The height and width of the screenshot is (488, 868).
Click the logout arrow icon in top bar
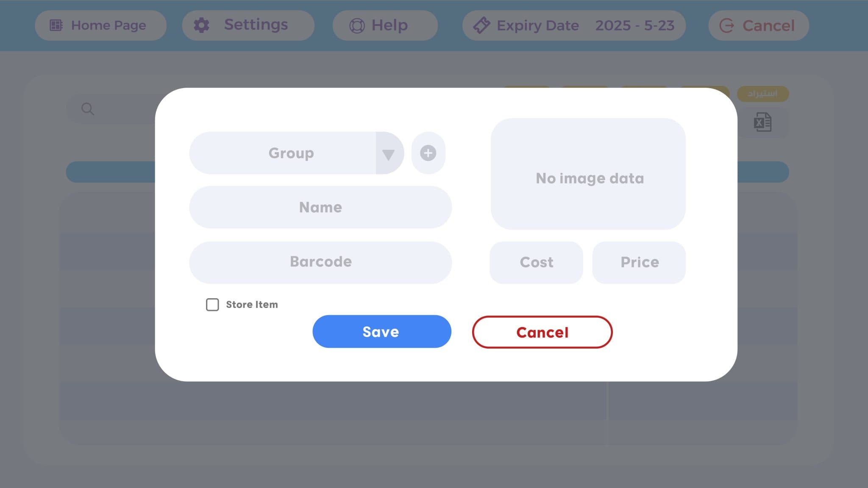click(727, 25)
